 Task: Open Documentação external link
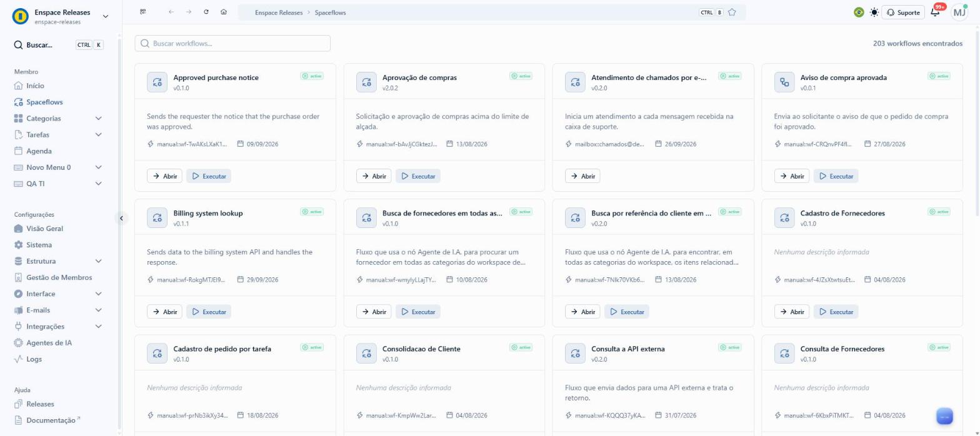point(53,420)
